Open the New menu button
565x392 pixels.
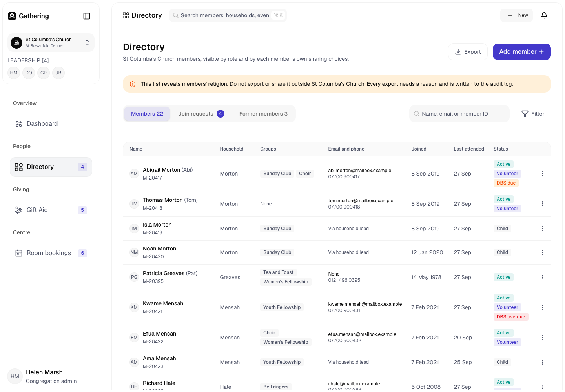tap(516, 15)
